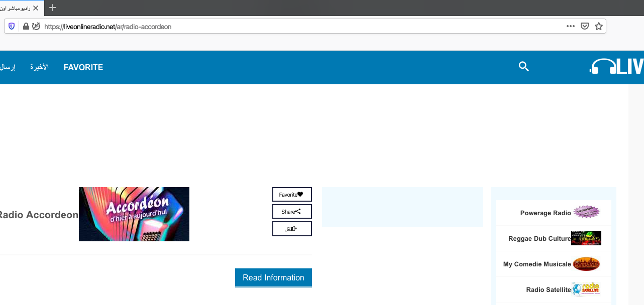Open the Reggae Dub Culture link
The width and height of the screenshot is (644, 305).
pyautogui.click(x=540, y=239)
